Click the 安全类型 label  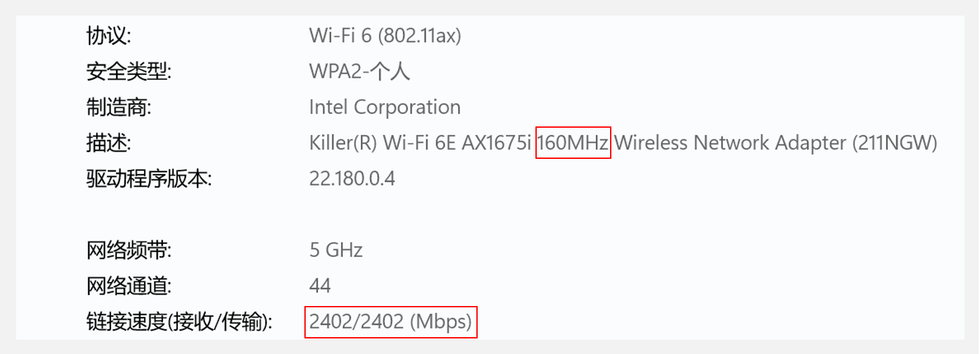pos(129,71)
